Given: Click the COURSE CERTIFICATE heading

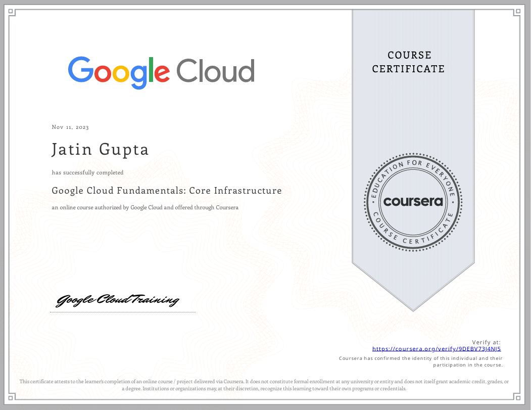Looking at the screenshot, I should pos(409,62).
